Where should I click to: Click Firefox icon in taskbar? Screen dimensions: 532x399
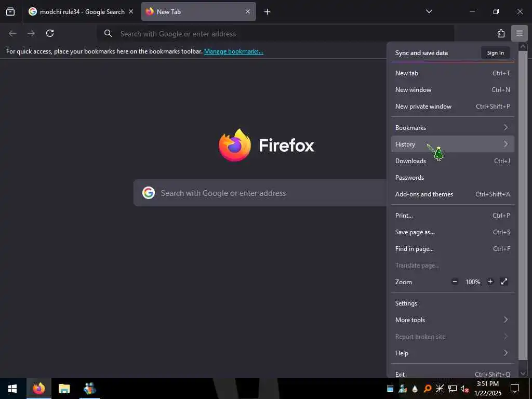pos(38,389)
